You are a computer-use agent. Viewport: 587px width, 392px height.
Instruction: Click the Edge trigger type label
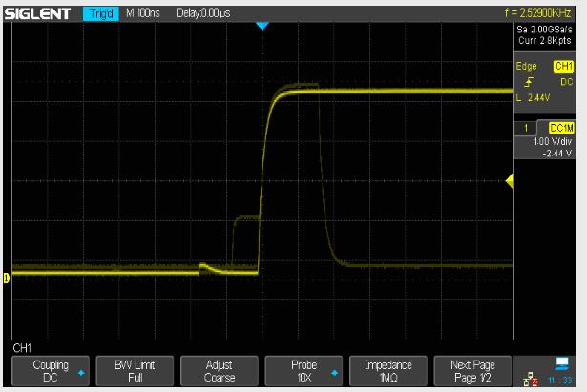coord(526,66)
